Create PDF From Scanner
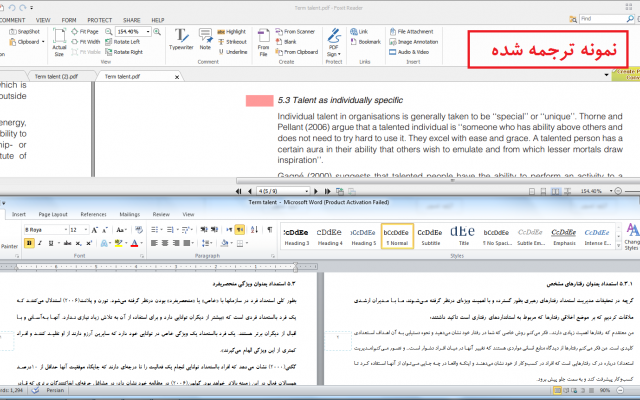This screenshot has width=640, height=400. click(x=295, y=31)
